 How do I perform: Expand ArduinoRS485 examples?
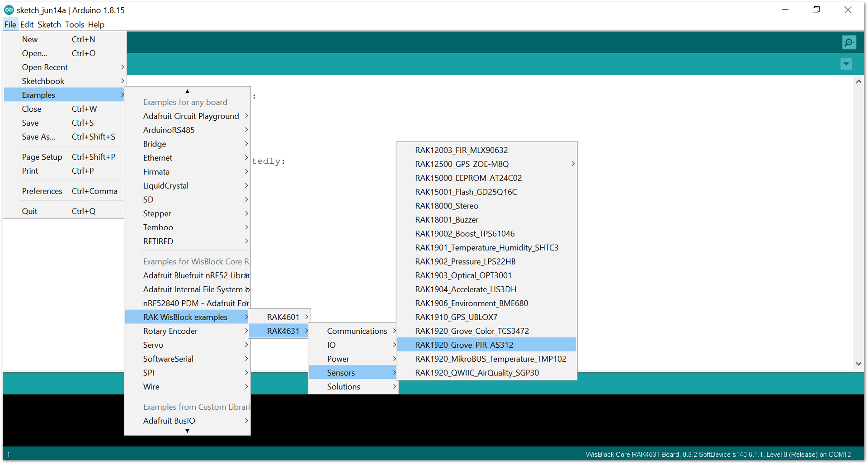(187, 130)
